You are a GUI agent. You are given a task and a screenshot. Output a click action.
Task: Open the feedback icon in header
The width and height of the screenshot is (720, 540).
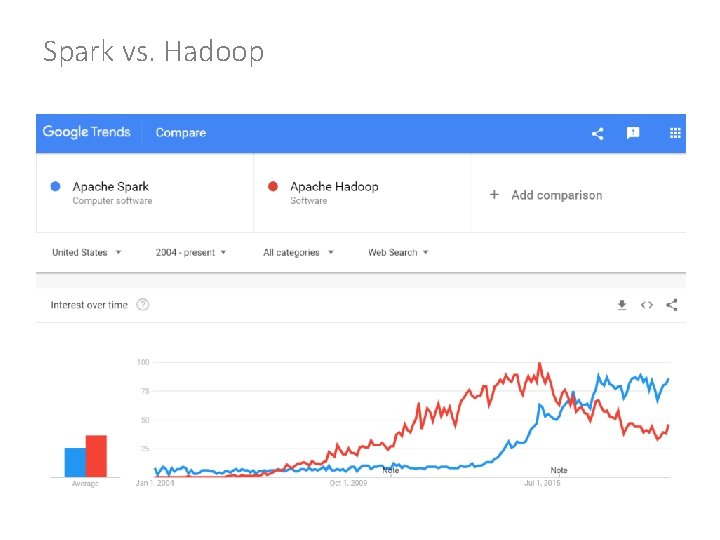tap(632, 133)
